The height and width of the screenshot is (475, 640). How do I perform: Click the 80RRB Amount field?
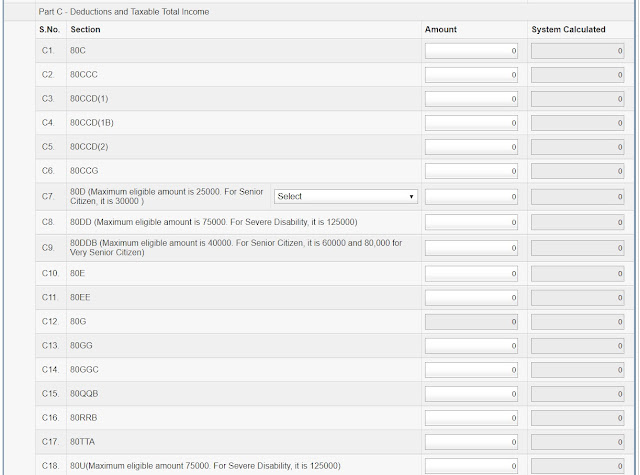[x=472, y=418]
